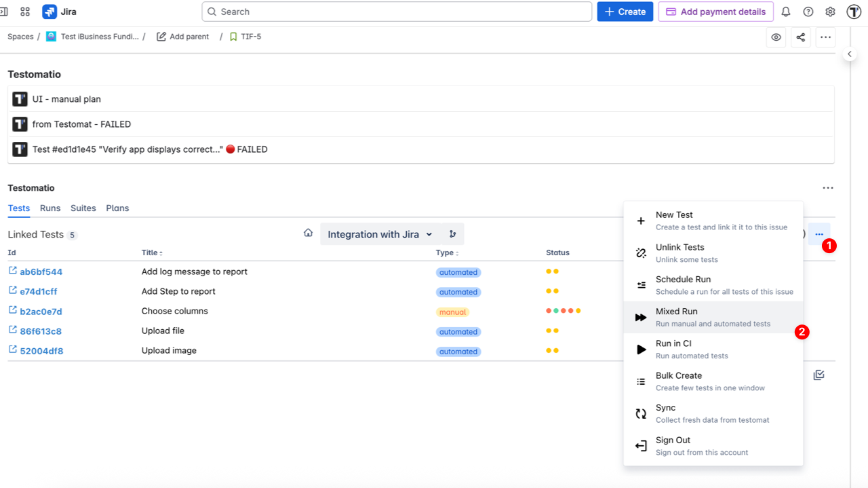The width and height of the screenshot is (868, 488).
Task: Sort the table by Title column
Action: [x=152, y=252]
